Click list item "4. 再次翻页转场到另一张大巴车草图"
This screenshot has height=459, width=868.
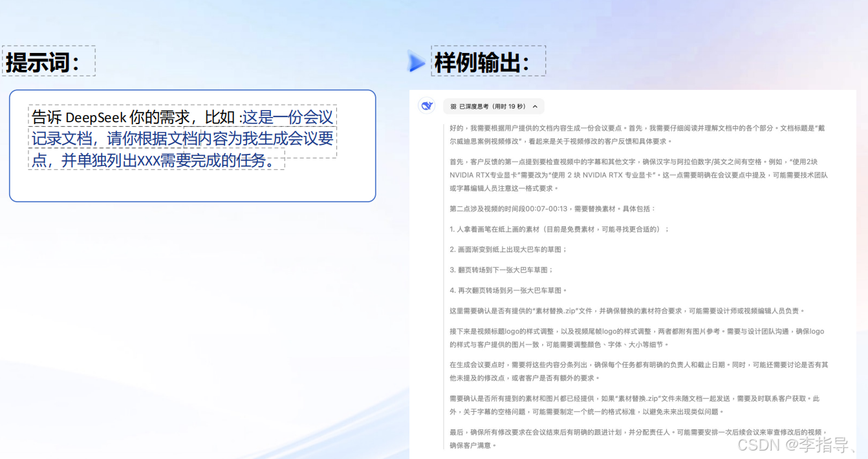pos(508,290)
